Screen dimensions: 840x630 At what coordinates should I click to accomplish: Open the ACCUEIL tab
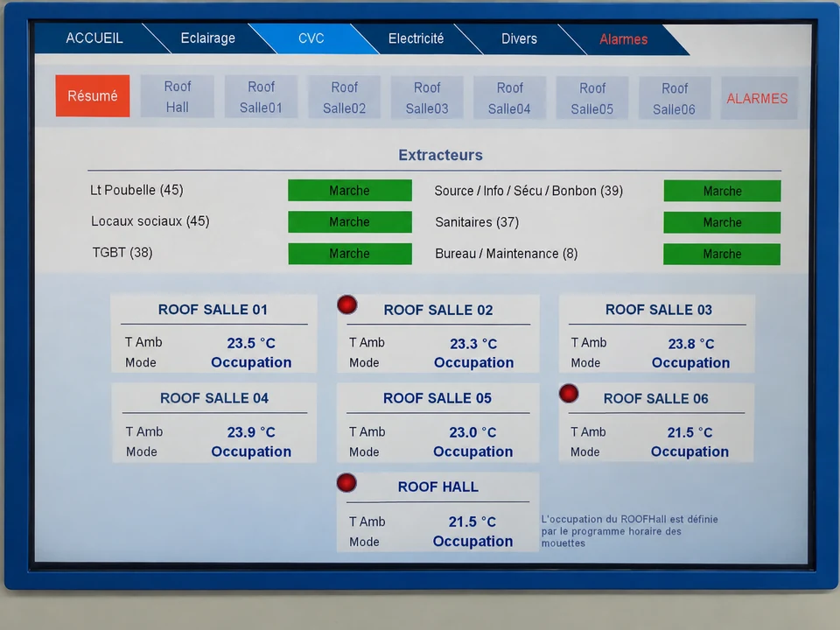point(94,38)
